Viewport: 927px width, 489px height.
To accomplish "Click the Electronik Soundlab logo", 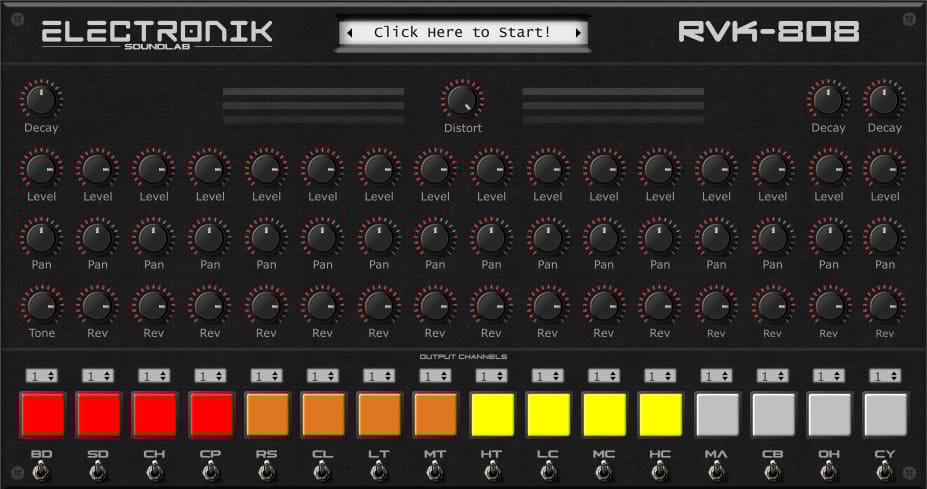I will [156, 33].
